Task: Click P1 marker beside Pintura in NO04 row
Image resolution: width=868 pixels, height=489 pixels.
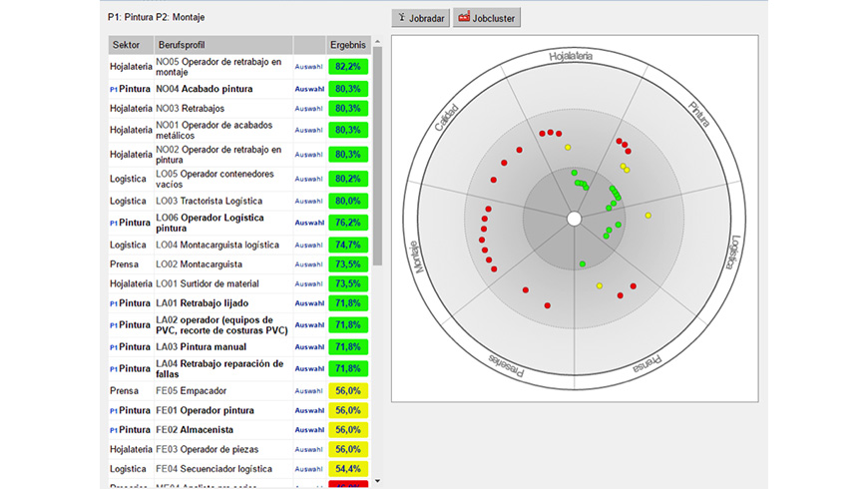Action: pos(114,89)
